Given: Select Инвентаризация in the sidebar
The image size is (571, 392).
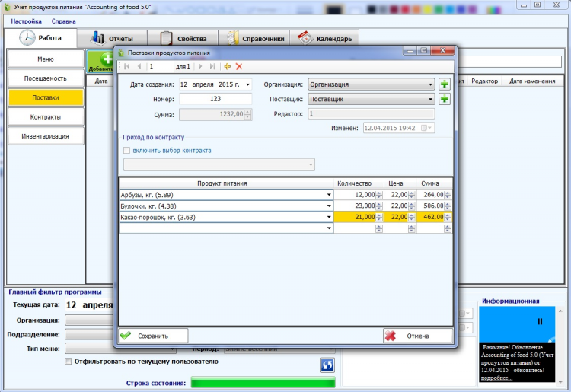Looking at the screenshot, I should (x=46, y=136).
